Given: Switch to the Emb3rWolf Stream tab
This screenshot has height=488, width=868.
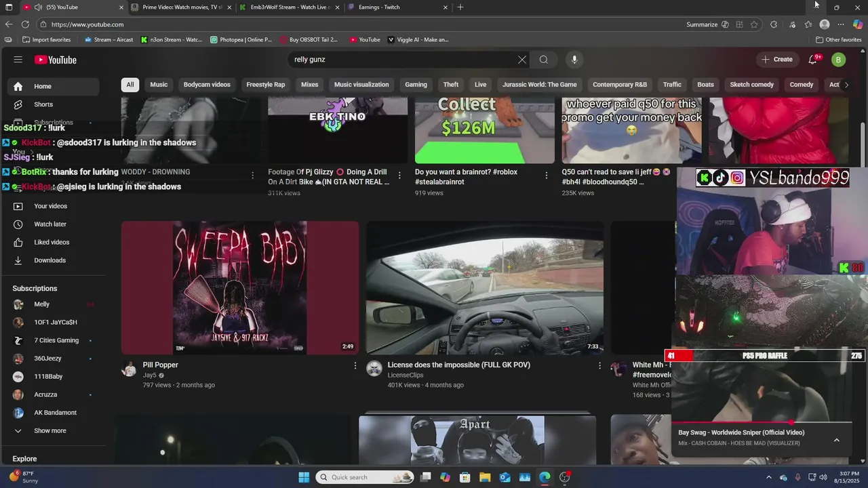Looking at the screenshot, I should pos(290,7).
